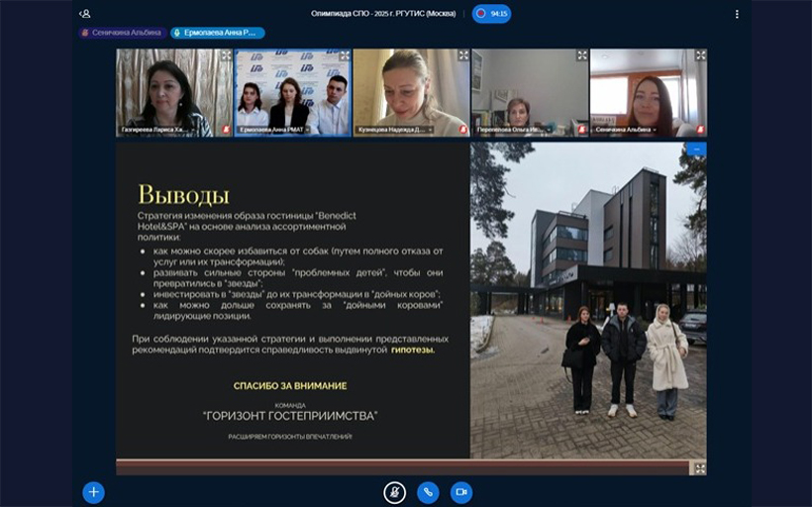Screen dimensions: 812x507
Task: Expand Кузнецова Надежда video to fullscreen
Action: [x=463, y=55]
